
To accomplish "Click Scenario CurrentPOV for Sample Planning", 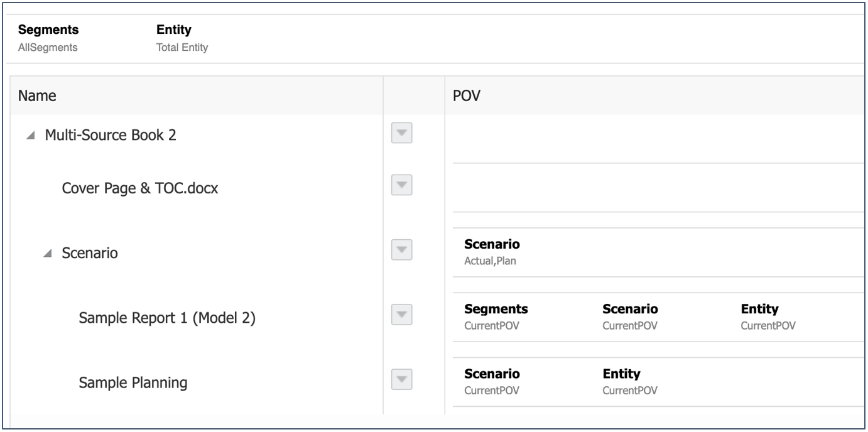I will coord(492,381).
